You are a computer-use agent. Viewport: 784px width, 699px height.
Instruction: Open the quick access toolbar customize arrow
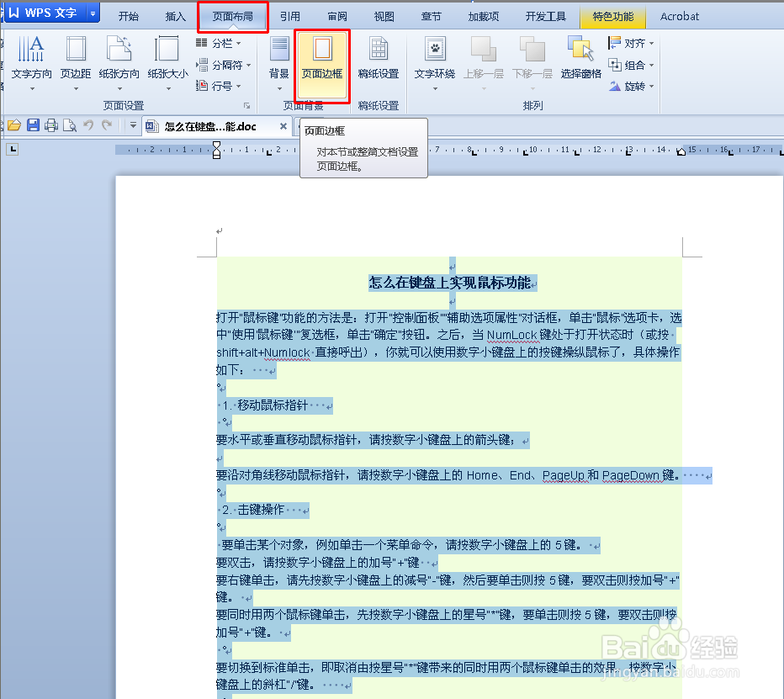coord(133,125)
